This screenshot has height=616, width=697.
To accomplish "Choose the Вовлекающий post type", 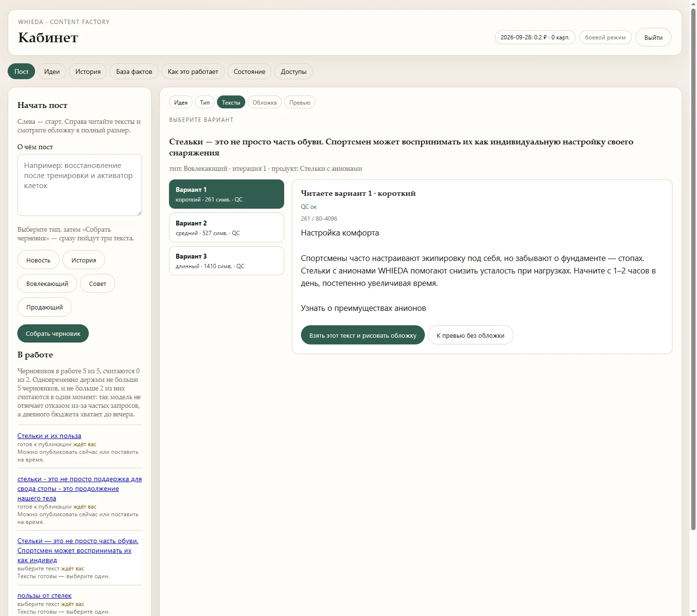I will pyautogui.click(x=47, y=284).
